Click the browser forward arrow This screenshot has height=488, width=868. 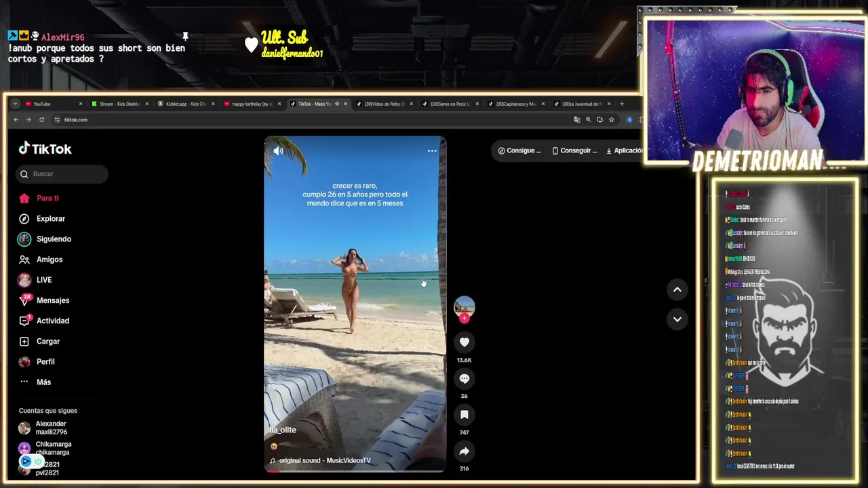coord(28,119)
